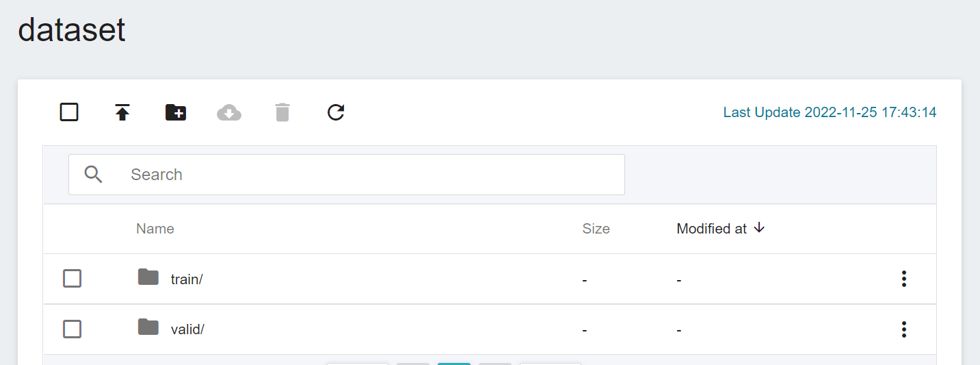
Task: Refresh the dataset file list
Action: pos(336,112)
